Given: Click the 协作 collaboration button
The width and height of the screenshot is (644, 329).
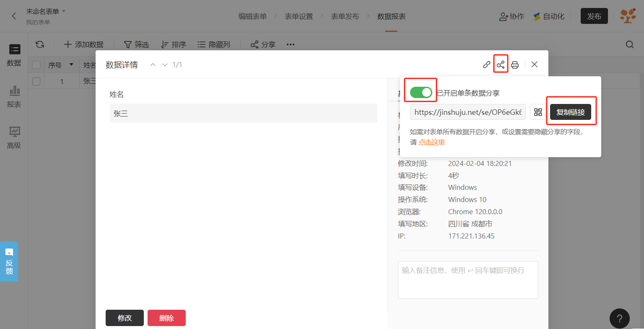Looking at the screenshot, I should point(512,16).
